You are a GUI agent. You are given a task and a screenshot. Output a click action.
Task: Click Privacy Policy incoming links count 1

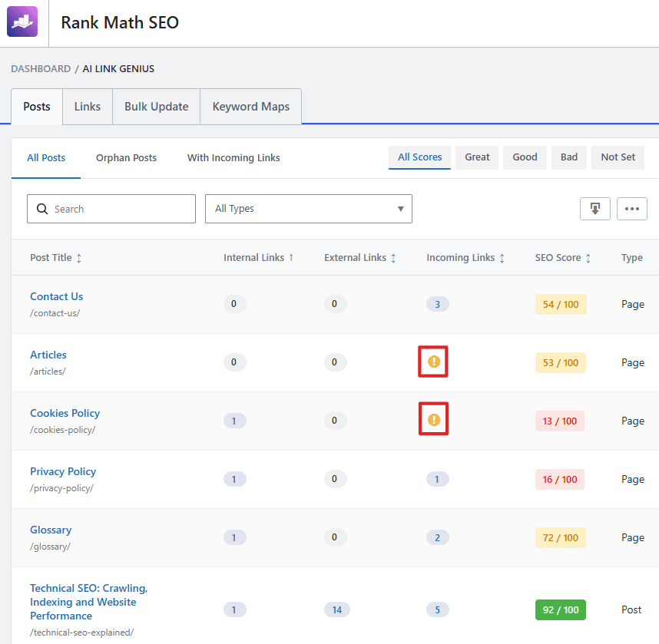click(x=438, y=479)
